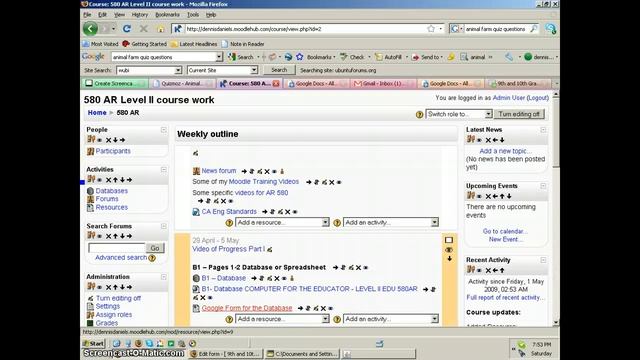Open Add a resource dropdown in 29 April week

282,319
